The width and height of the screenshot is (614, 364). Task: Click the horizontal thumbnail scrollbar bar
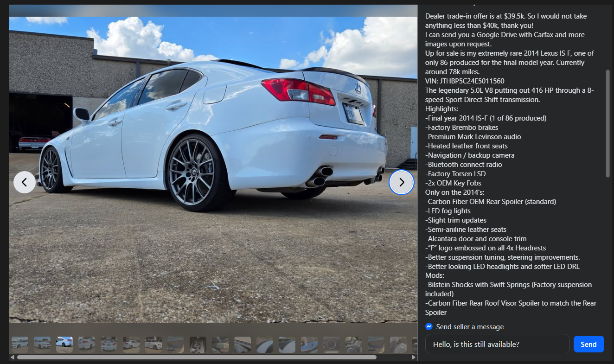coord(197,357)
